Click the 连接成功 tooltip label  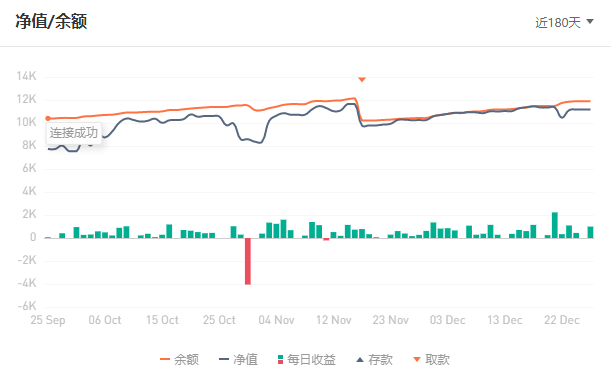click(x=74, y=133)
